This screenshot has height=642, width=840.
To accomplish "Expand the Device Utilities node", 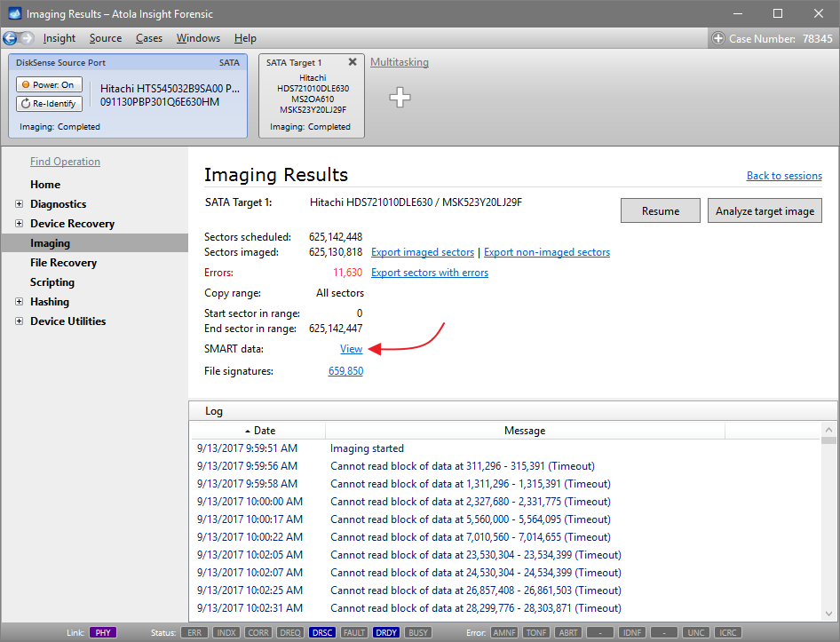I will [20, 321].
